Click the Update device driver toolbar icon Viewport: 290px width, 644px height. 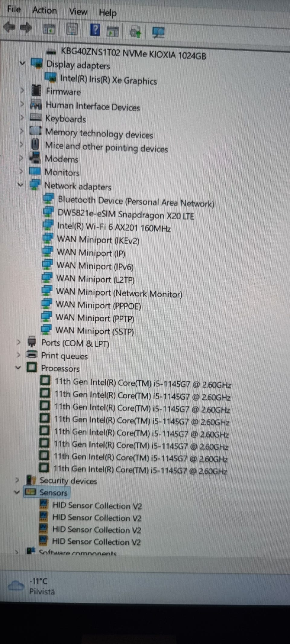click(x=135, y=31)
